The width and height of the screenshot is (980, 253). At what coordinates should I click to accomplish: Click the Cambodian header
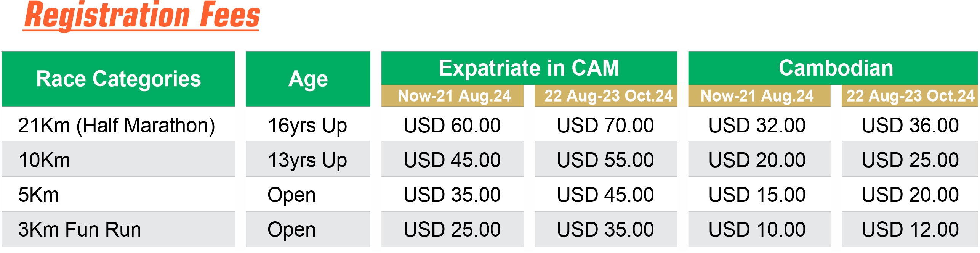pyautogui.click(x=833, y=68)
